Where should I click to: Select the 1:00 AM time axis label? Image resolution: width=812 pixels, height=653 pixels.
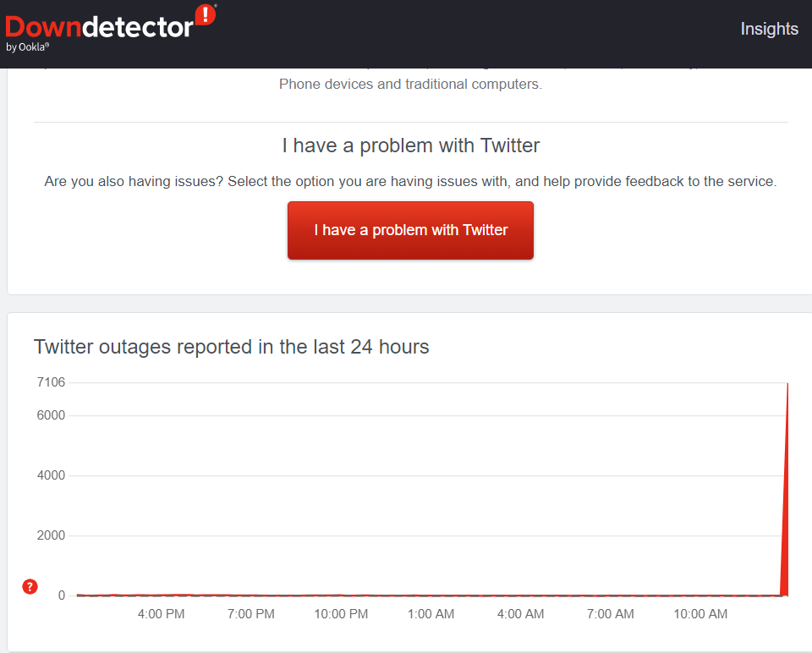pos(431,614)
